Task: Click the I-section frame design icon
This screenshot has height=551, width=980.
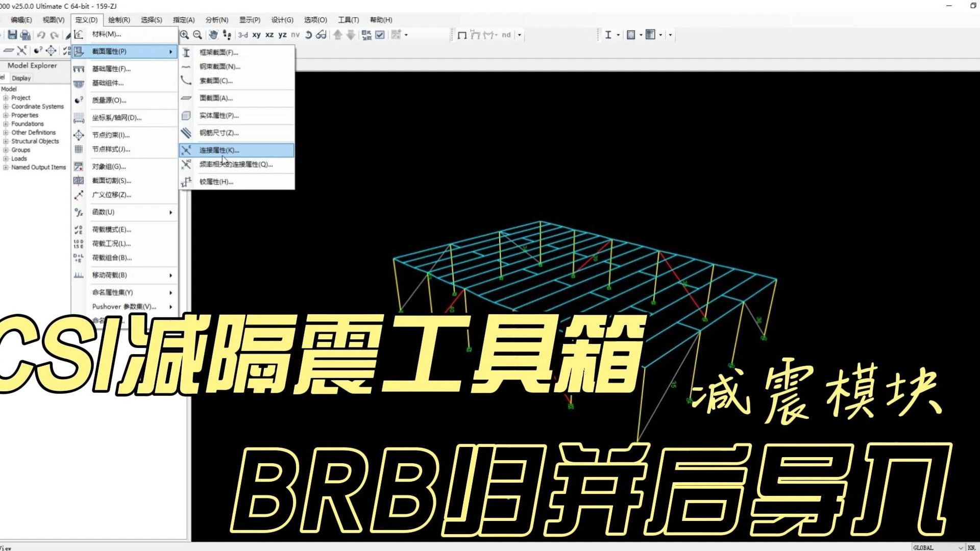Action: coord(608,35)
